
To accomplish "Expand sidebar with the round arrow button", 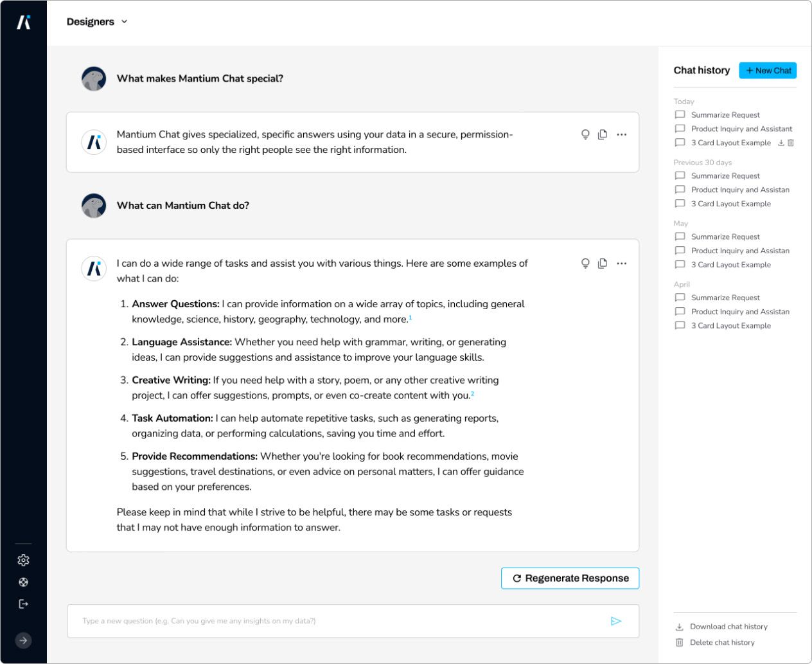I will (x=23, y=640).
